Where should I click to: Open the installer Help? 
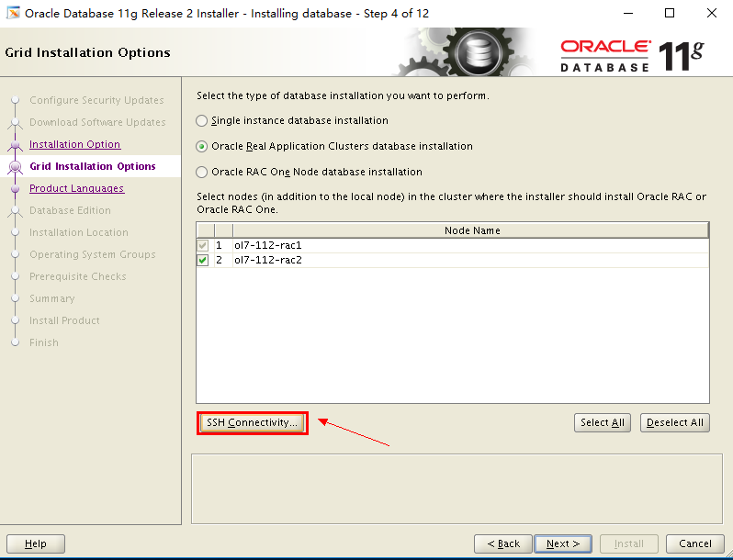[36, 543]
